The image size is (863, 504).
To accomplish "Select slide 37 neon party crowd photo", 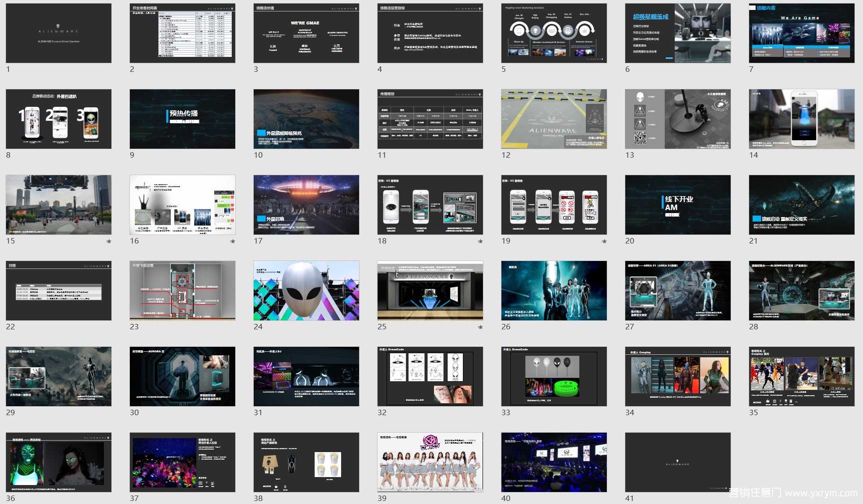I will point(182,462).
